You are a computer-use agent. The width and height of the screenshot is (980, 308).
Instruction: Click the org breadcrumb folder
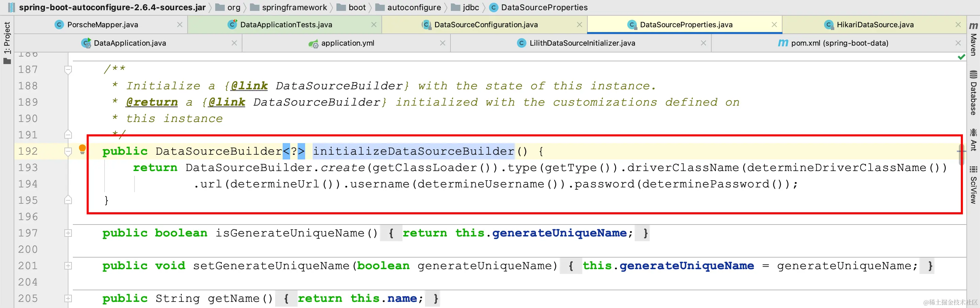click(228, 7)
